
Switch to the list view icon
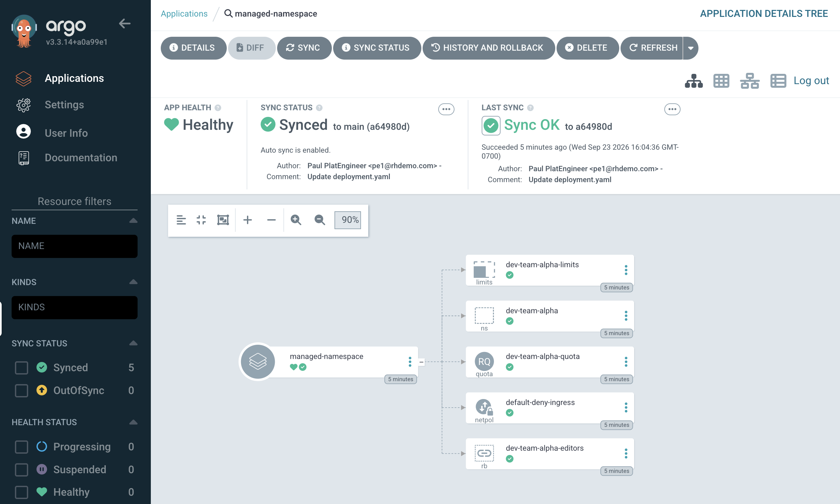pyautogui.click(x=778, y=81)
